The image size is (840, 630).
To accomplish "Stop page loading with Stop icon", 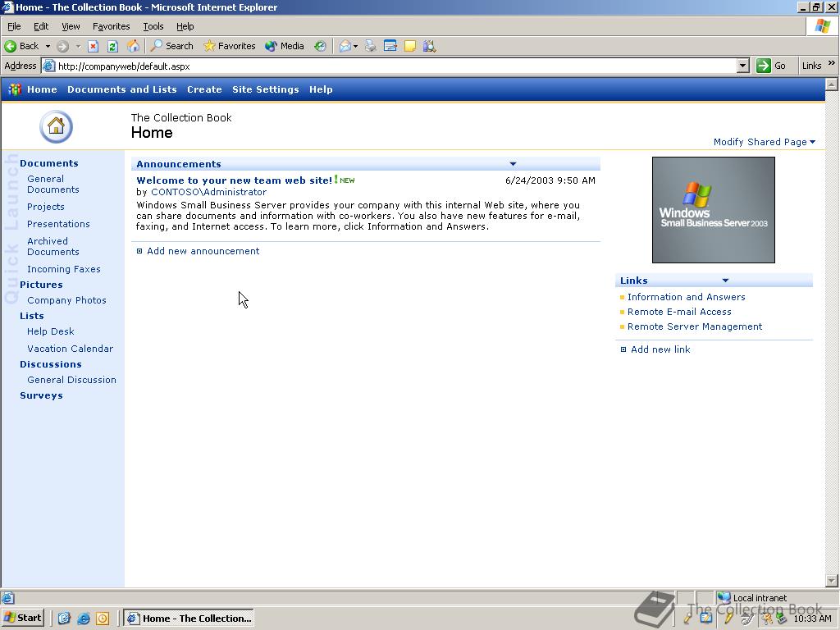I will 93,46.
